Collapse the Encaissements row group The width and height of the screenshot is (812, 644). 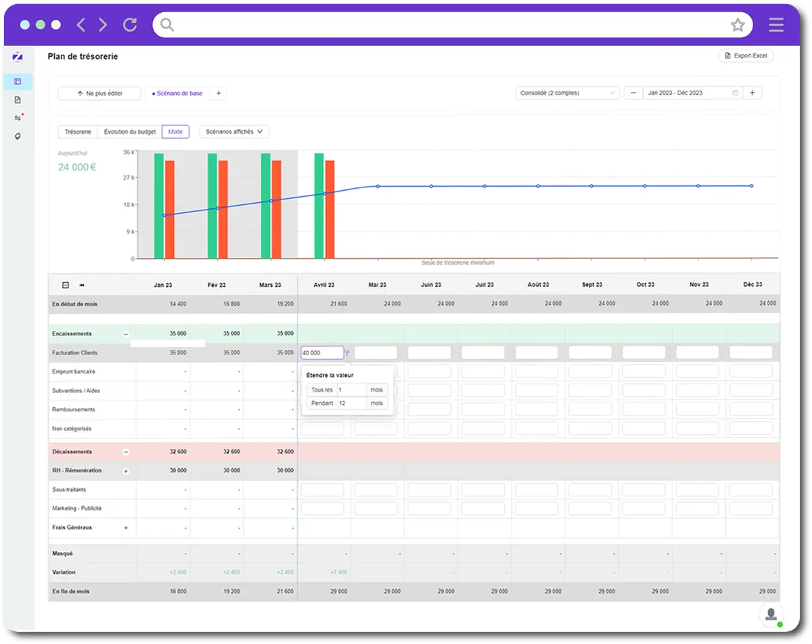[125, 334]
